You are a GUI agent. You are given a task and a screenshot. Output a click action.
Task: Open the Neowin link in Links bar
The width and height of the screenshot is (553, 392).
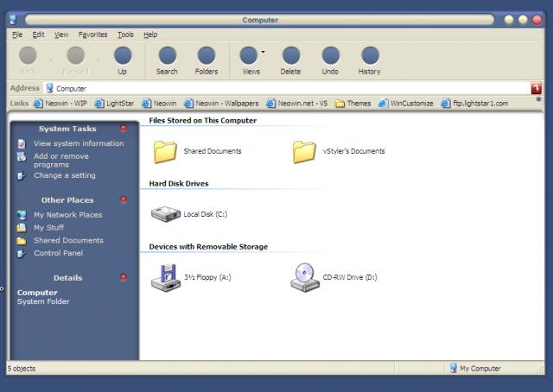(159, 104)
